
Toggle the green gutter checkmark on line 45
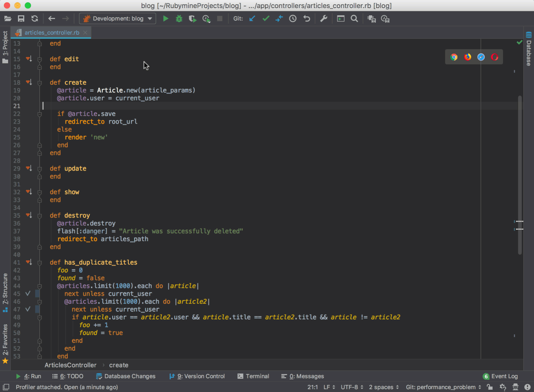click(x=27, y=293)
